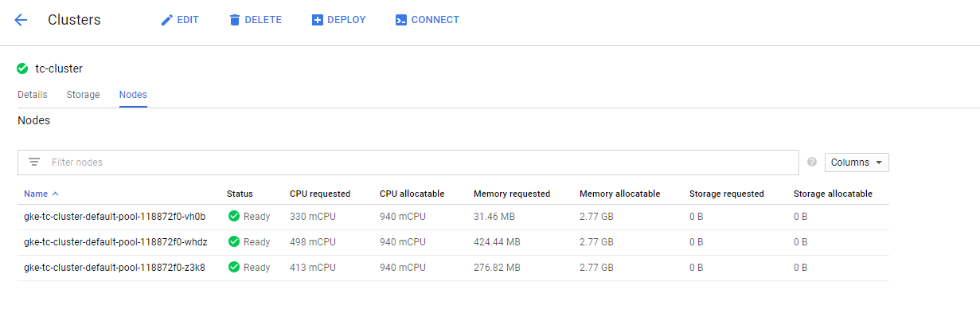Click the green check icon beside tc-cluster
Viewport: 980px width, 333px height.
click(x=22, y=69)
